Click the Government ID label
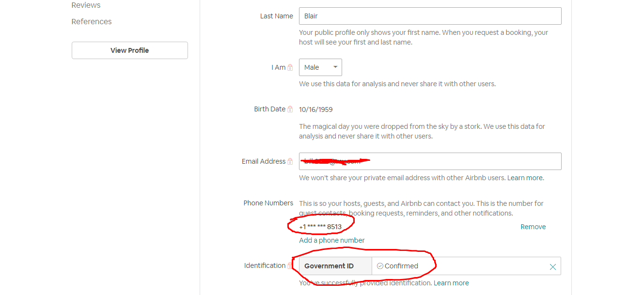 pos(329,266)
